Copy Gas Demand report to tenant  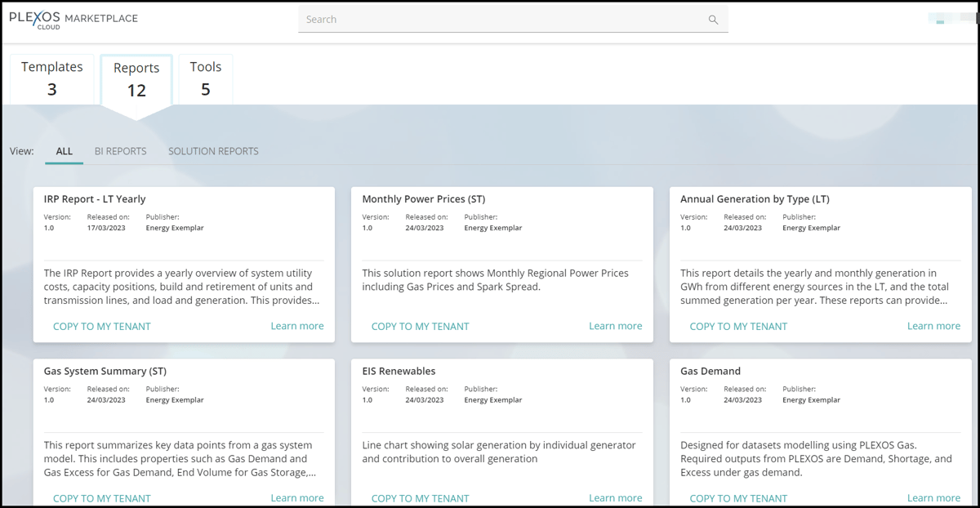pos(739,498)
